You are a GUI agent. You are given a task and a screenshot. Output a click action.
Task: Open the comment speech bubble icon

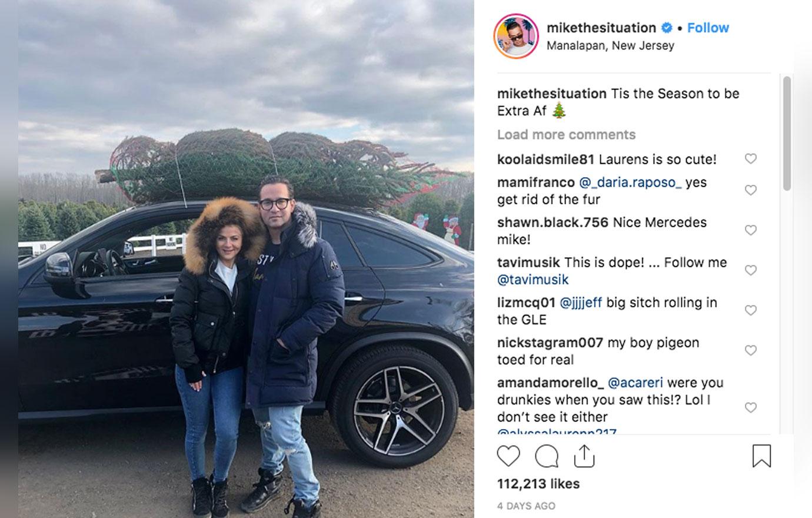pyautogui.click(x=547, y=456)
